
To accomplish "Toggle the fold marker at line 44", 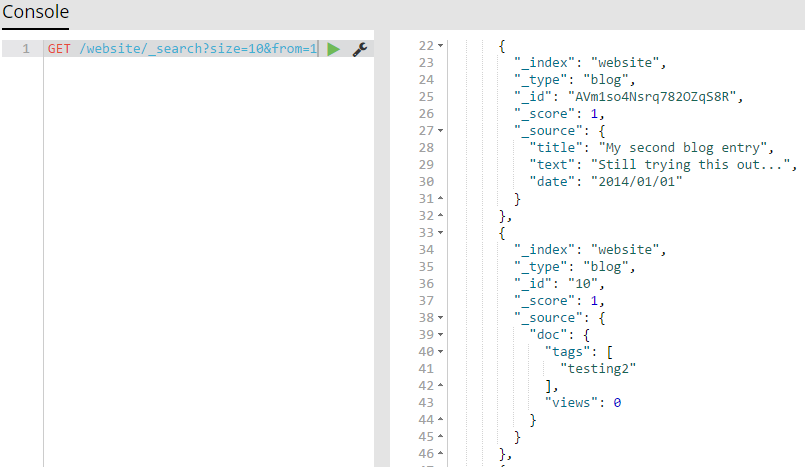I will coord(440,419).
